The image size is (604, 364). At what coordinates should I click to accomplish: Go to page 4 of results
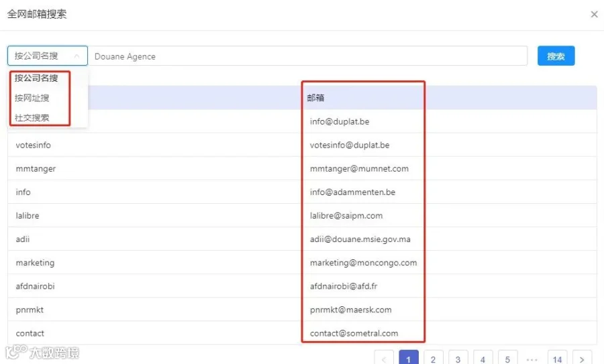tap(483, 359)
